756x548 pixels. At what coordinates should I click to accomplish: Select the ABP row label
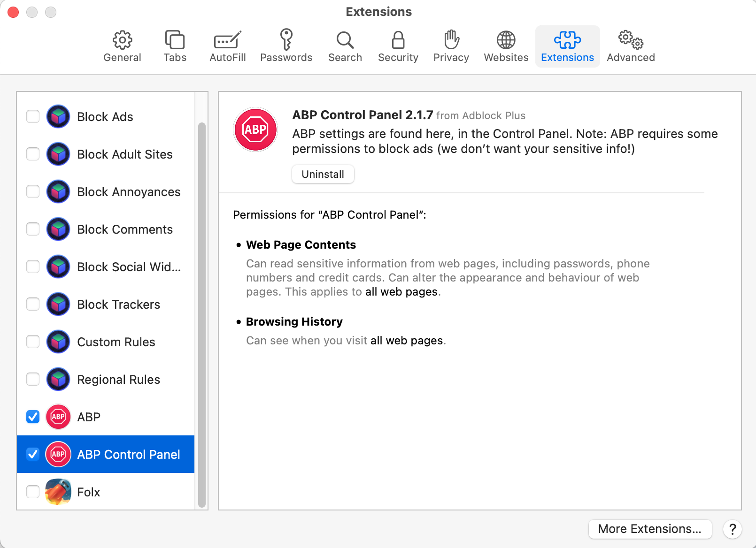[89, 417]
